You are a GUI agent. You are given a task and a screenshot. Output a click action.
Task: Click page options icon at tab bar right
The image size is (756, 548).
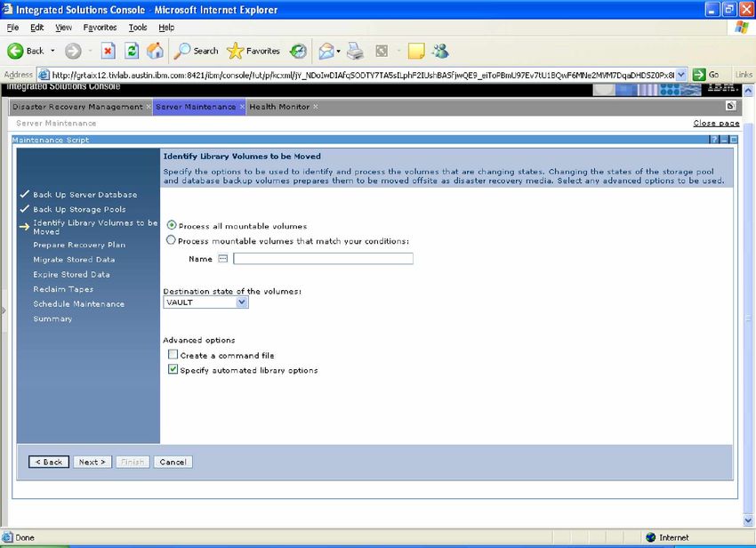pos(730,106)
